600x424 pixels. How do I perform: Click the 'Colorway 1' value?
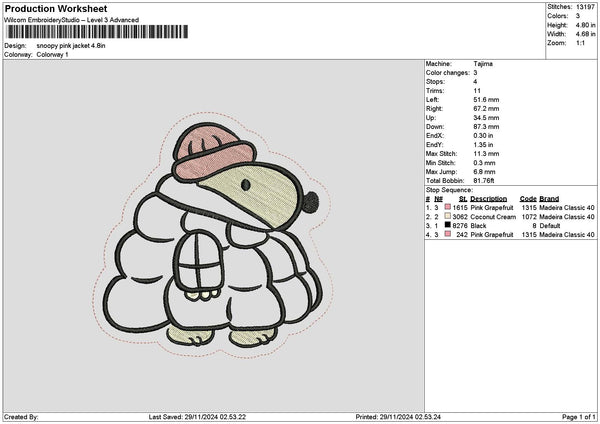[x=52, y=55]
